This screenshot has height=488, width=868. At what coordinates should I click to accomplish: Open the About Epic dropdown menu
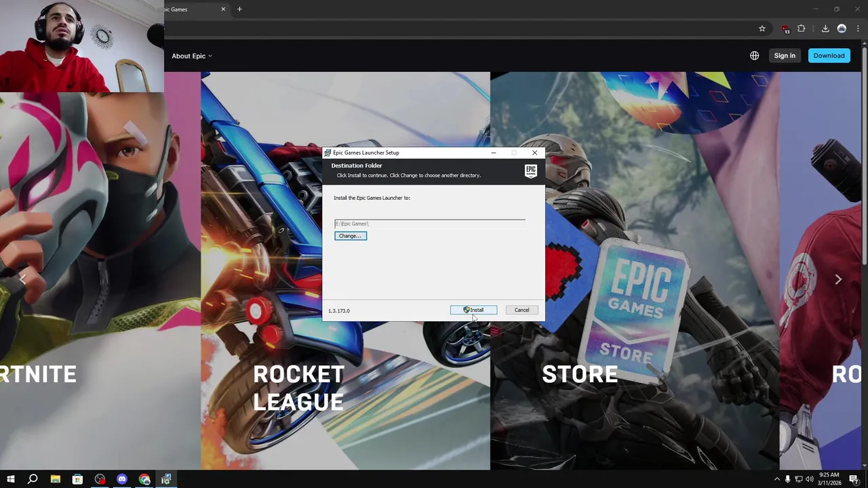(192, 56)
